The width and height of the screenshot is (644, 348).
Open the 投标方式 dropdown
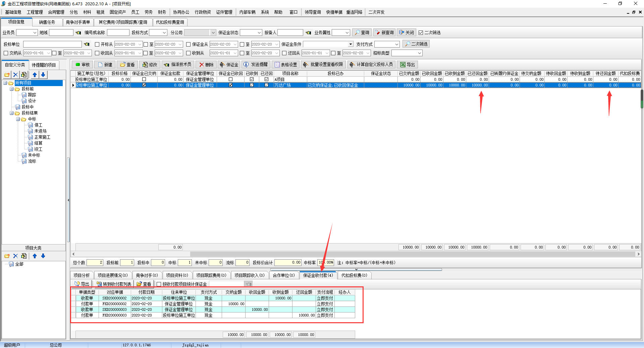(164, 32)
